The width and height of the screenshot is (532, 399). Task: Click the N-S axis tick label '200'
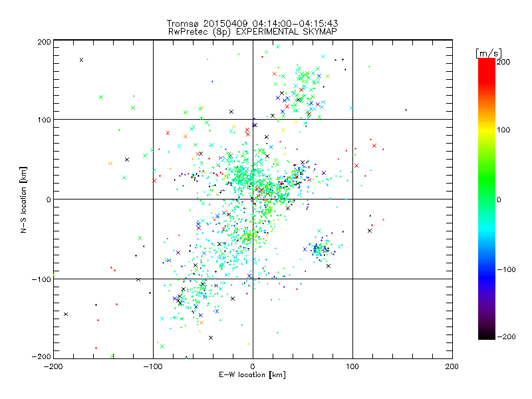[44, 42]
